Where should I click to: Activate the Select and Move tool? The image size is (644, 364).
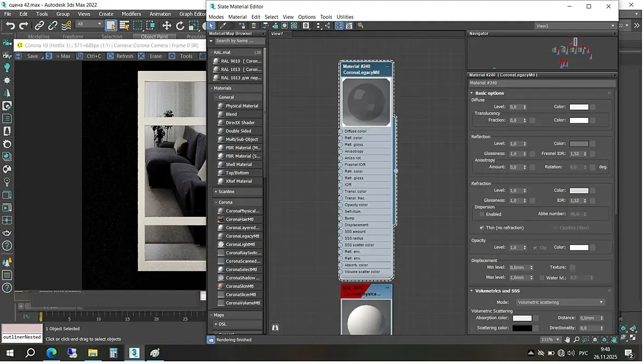coord(166,26)
